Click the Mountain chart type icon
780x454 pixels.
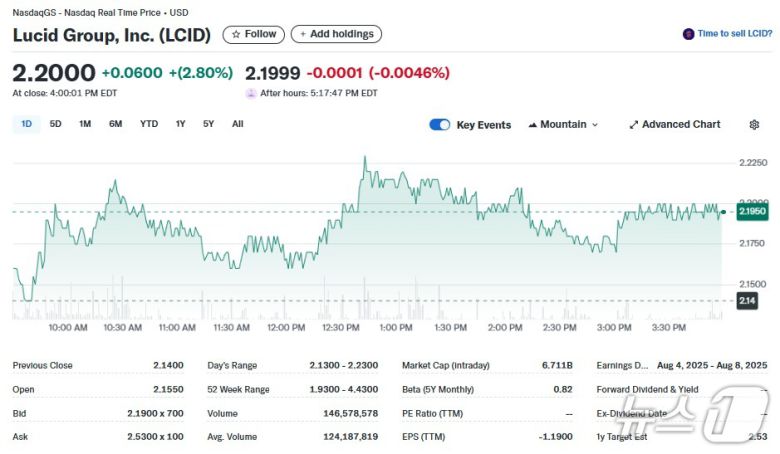(x=532, y=125)
